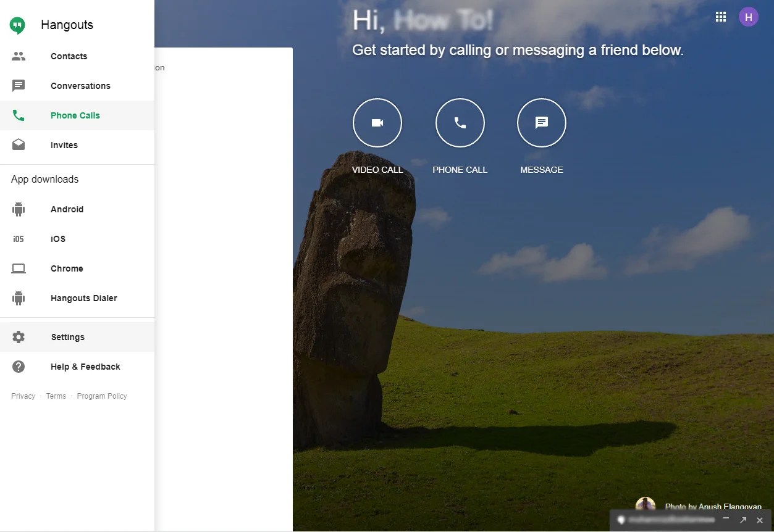Viewport: 774px width, 532px height.
Task: Open Invites using the envelope icon
Action: coord(18,144)
